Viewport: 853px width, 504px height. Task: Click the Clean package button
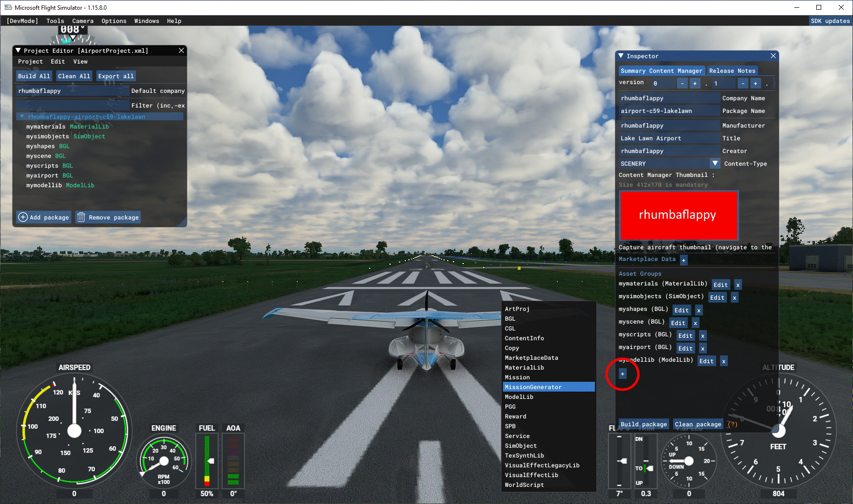(x=698, y=424)
